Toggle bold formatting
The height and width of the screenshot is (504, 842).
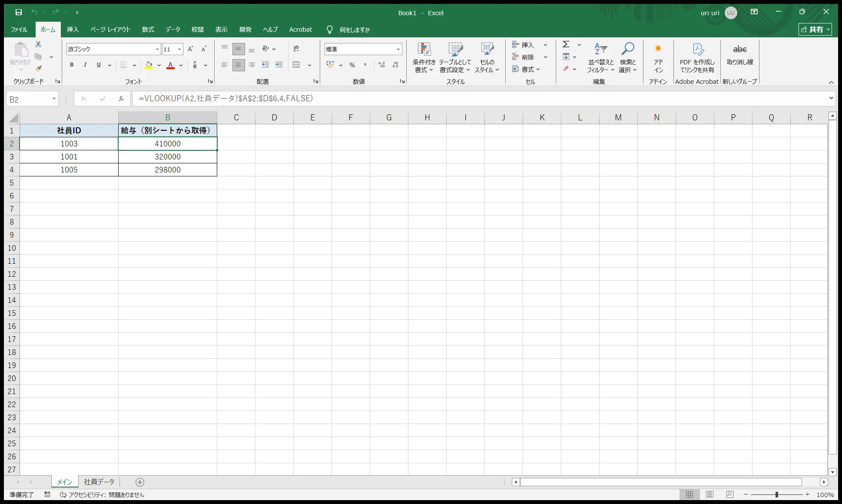coord(72,65)
